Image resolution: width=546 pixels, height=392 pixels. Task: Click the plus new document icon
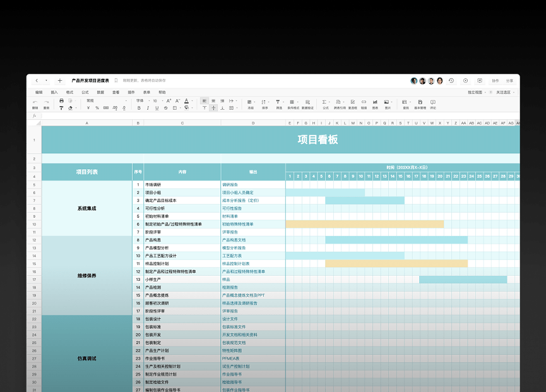(x=59, y=80)
